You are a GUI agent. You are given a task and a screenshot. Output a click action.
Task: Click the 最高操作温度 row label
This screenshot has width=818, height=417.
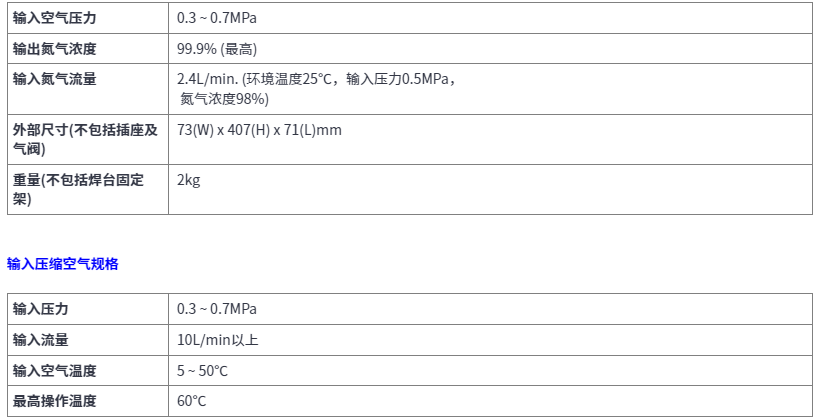point(55,401)
